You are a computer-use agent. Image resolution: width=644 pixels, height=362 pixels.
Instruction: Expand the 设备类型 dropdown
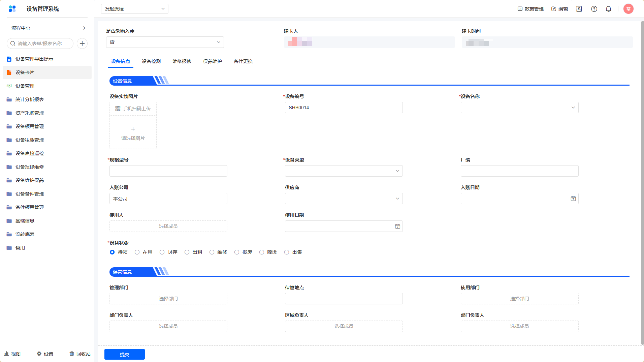pos(344,171)
